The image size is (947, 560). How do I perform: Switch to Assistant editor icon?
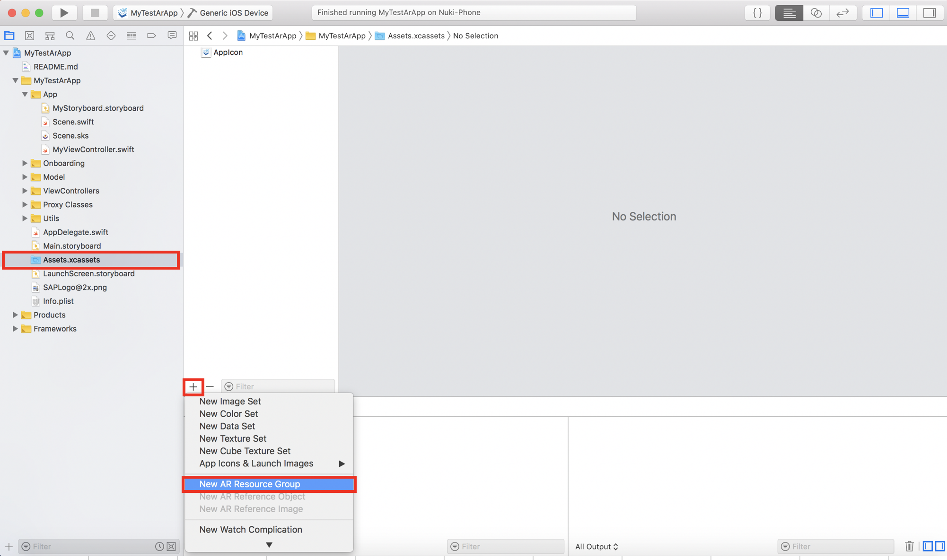[x=816, y=13]
